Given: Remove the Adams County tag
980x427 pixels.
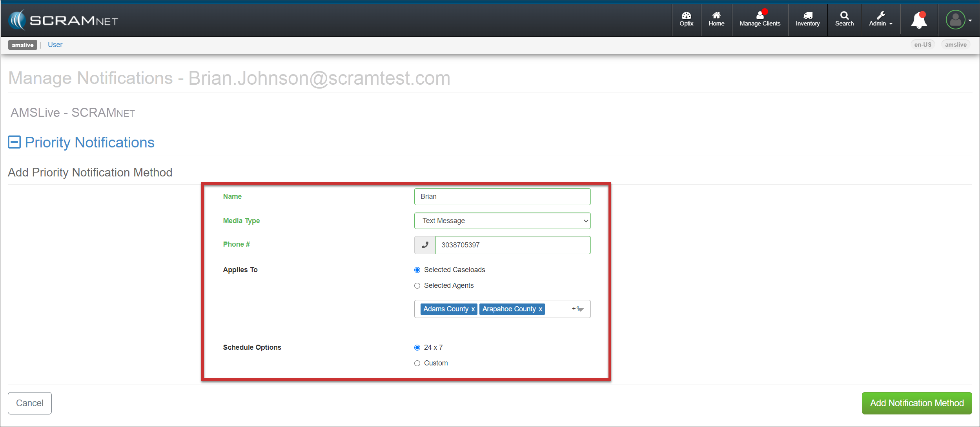Looking at the screenshot, I should pyautogui.click(x=473, y=309).
